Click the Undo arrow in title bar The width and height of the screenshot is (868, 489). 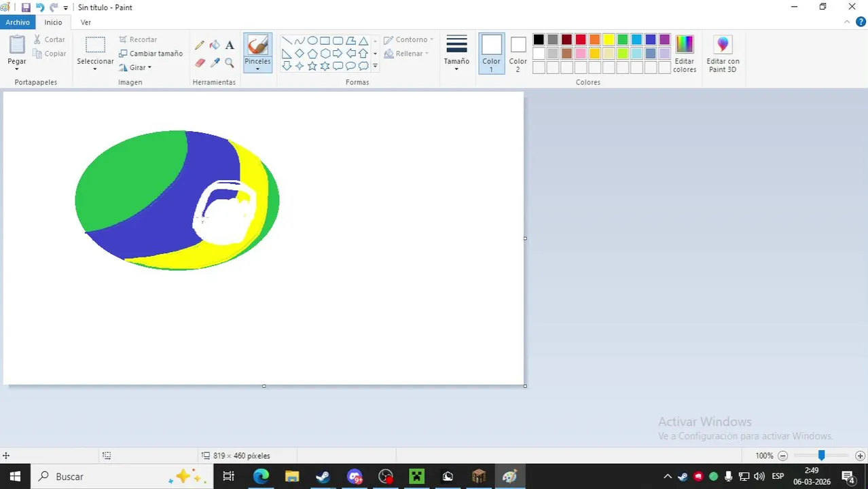pos(40,7)
